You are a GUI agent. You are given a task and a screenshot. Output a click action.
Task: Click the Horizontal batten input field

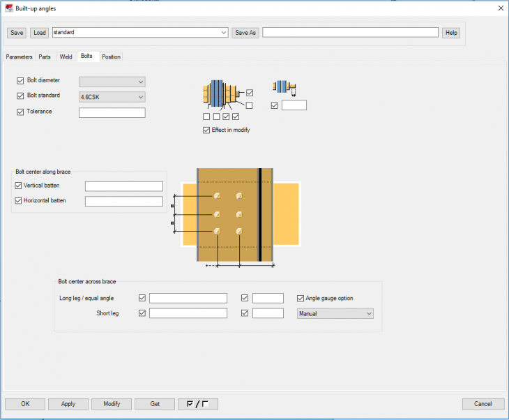tap(124, 202)
